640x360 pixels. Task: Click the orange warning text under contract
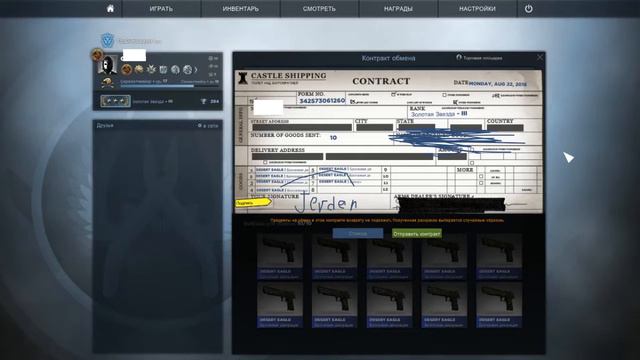(x=387, y=220)
